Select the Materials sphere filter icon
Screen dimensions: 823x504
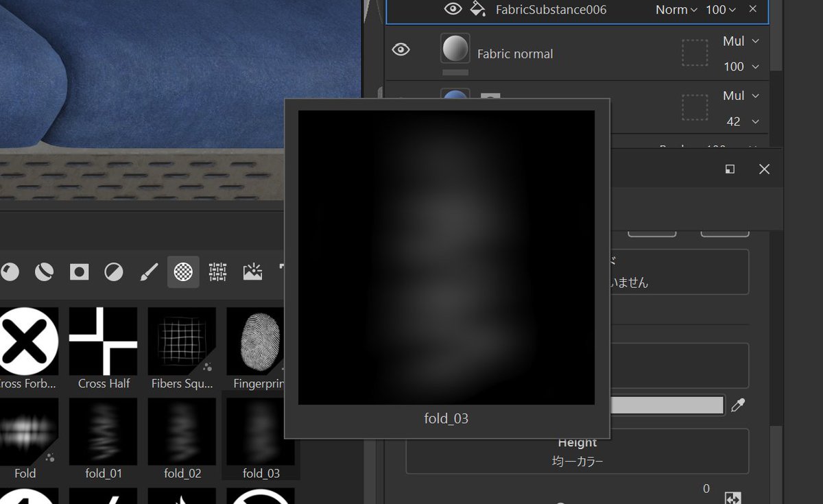[10, 272]
